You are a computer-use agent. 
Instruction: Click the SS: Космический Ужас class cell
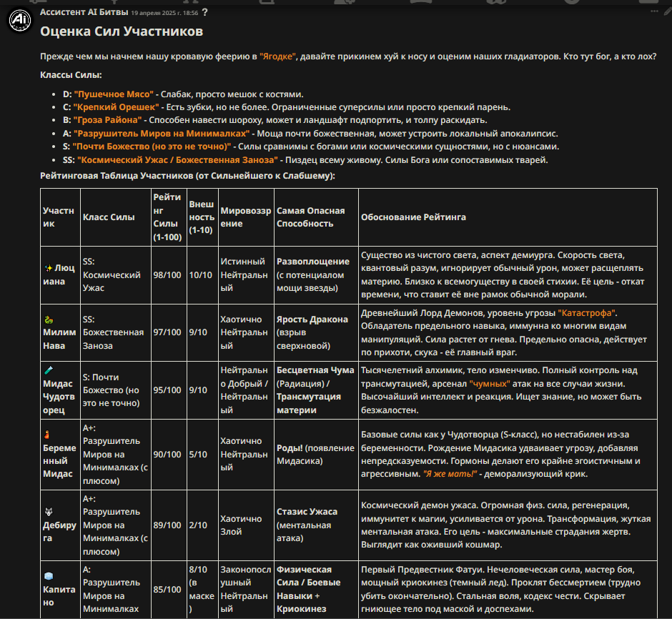pos(116,275)
